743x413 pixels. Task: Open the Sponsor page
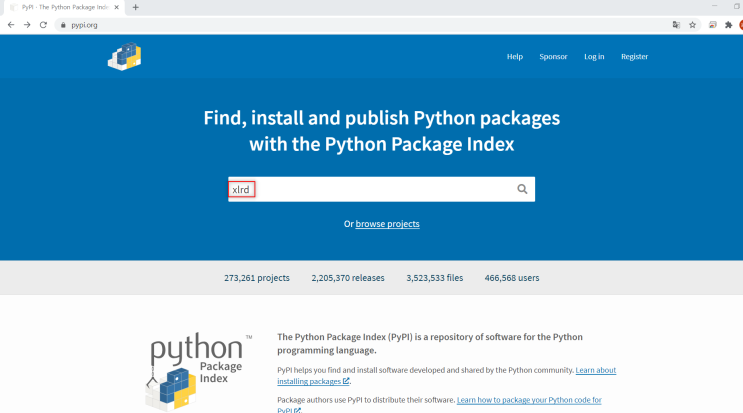pos(553,56)
